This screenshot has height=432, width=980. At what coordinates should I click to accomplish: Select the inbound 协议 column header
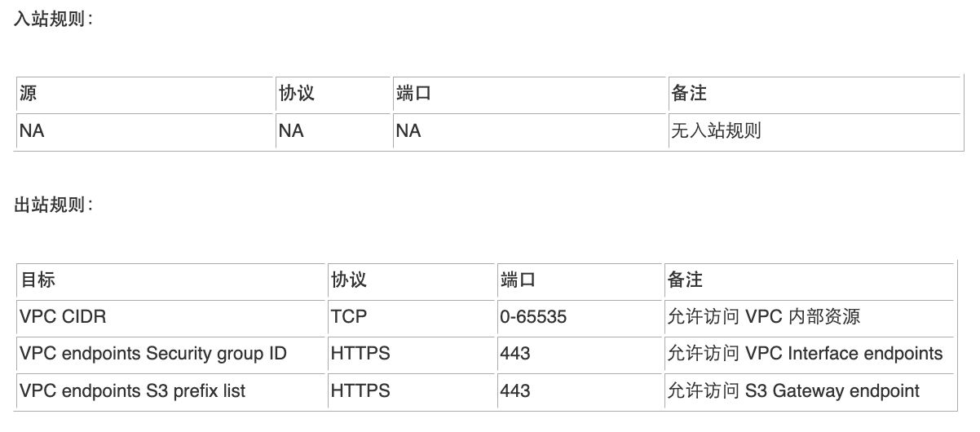click(x=333, y=95)
